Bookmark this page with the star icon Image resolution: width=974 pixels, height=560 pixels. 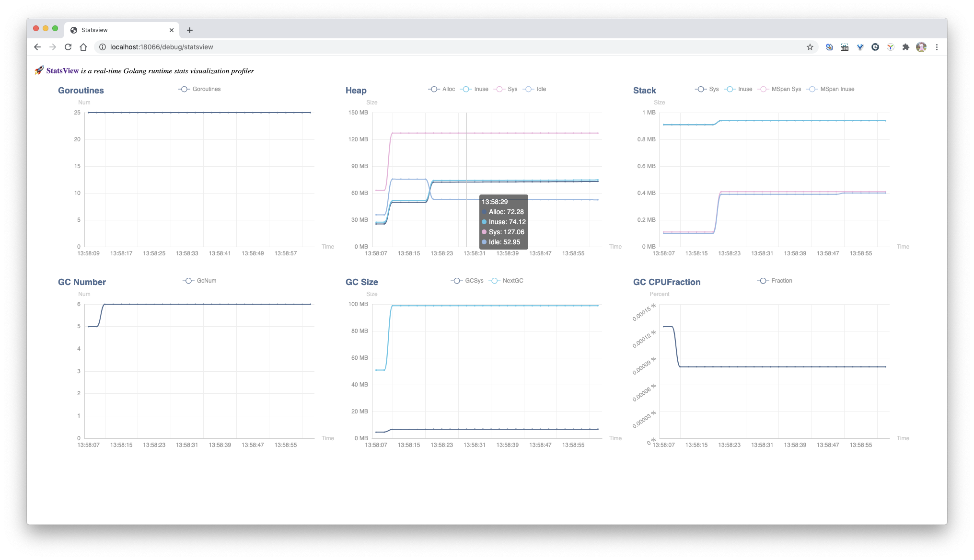[810, 47]
